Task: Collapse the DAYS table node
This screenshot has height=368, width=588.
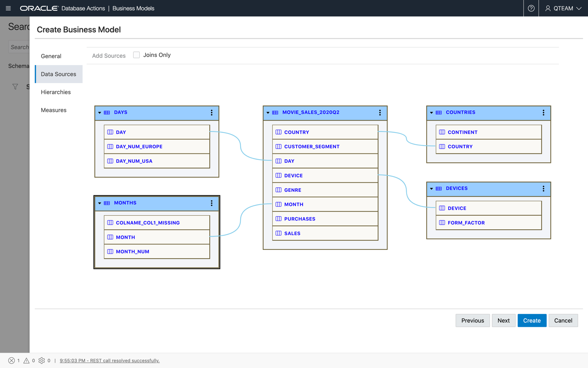Action: click(x=100, y=113)
